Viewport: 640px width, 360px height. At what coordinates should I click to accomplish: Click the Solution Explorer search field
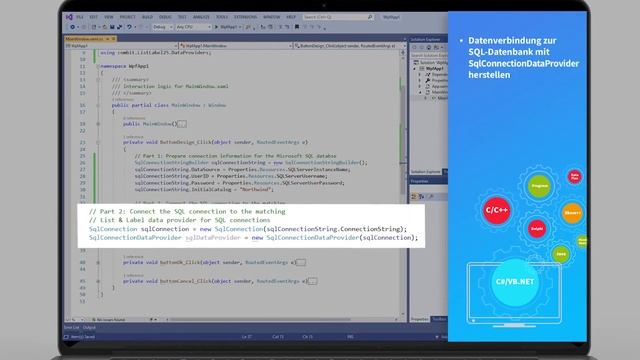tap(429, 55)
